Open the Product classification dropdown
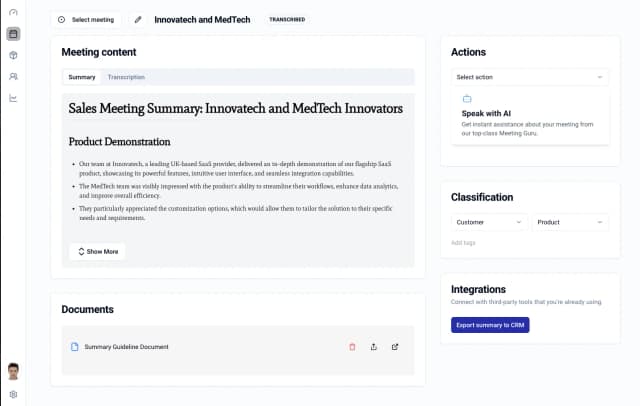The height and width of the screenshot is (406, 640). (570, 222)
